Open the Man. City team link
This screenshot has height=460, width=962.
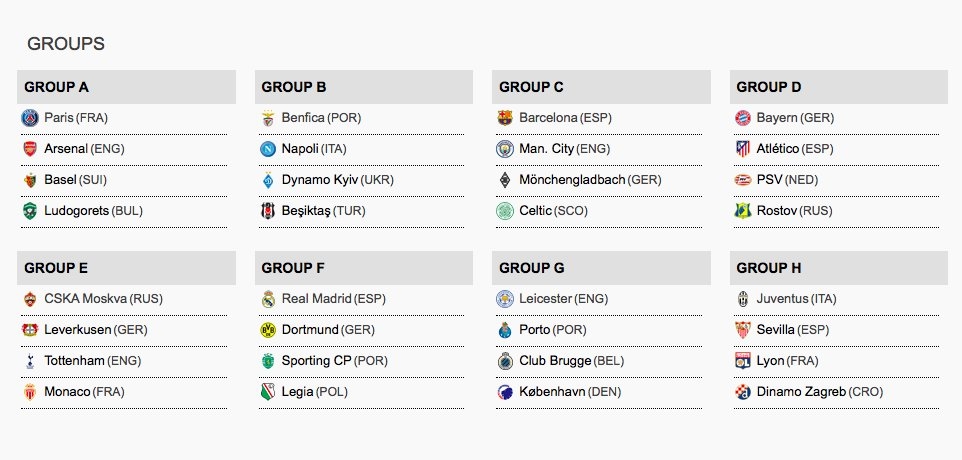547,149
